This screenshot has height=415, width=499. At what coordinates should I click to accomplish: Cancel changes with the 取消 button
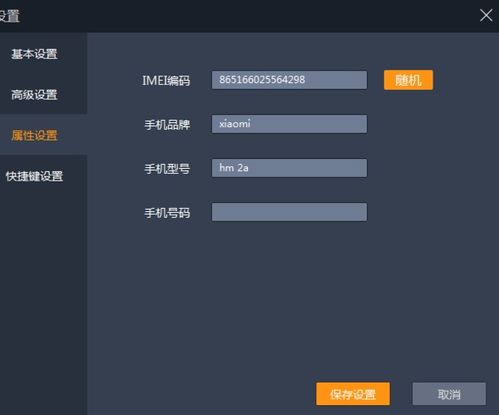coord(449,394)
